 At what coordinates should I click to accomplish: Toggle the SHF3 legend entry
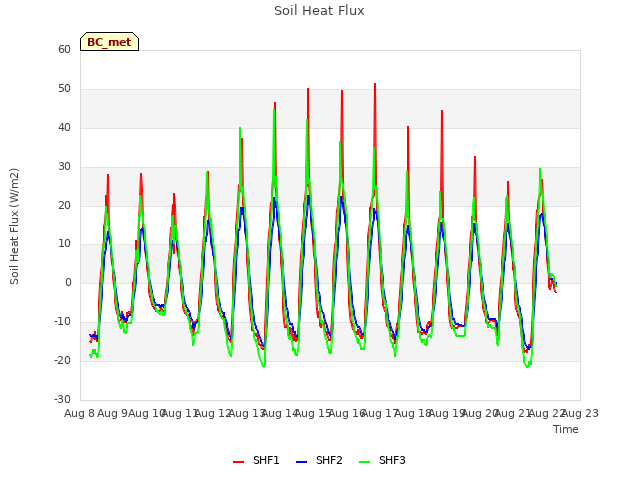(x=382, y=460)
